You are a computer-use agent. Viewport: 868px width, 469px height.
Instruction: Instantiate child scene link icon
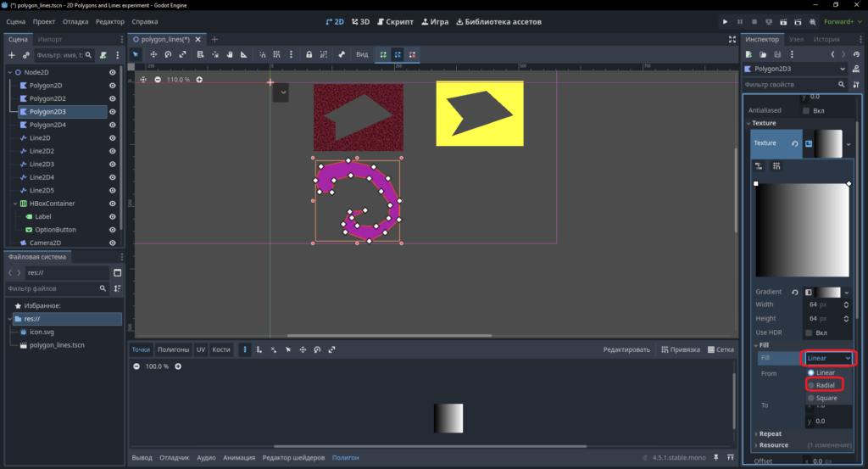tap(26, 55)
